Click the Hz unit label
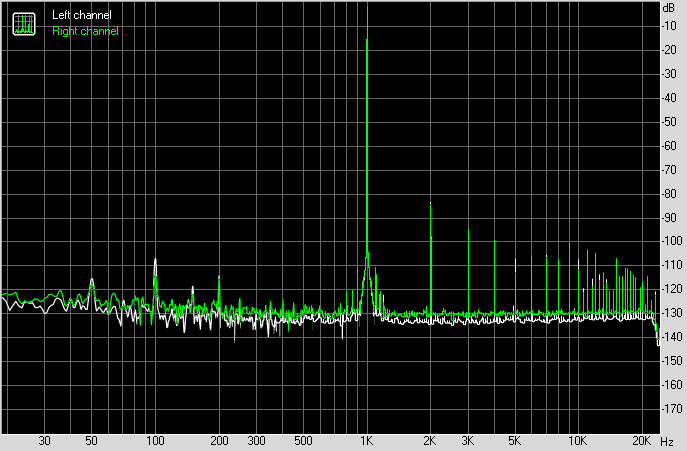 666,441
